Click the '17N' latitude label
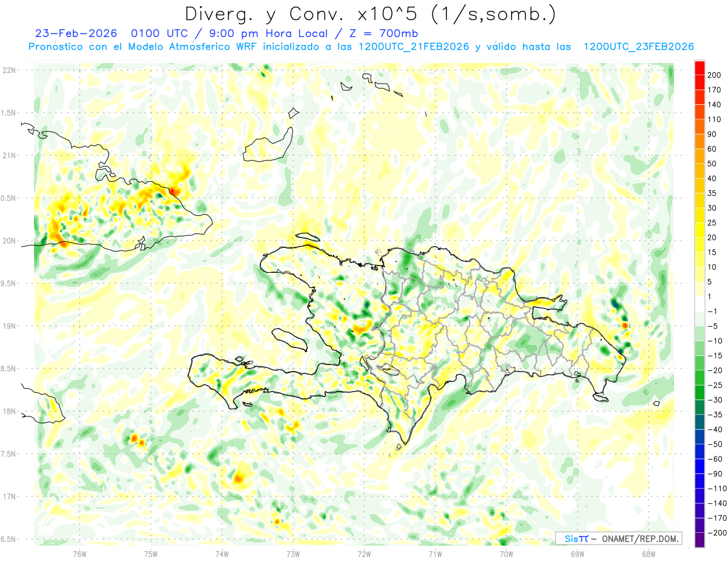Screen dimensions: 728x562 point(8,497)
